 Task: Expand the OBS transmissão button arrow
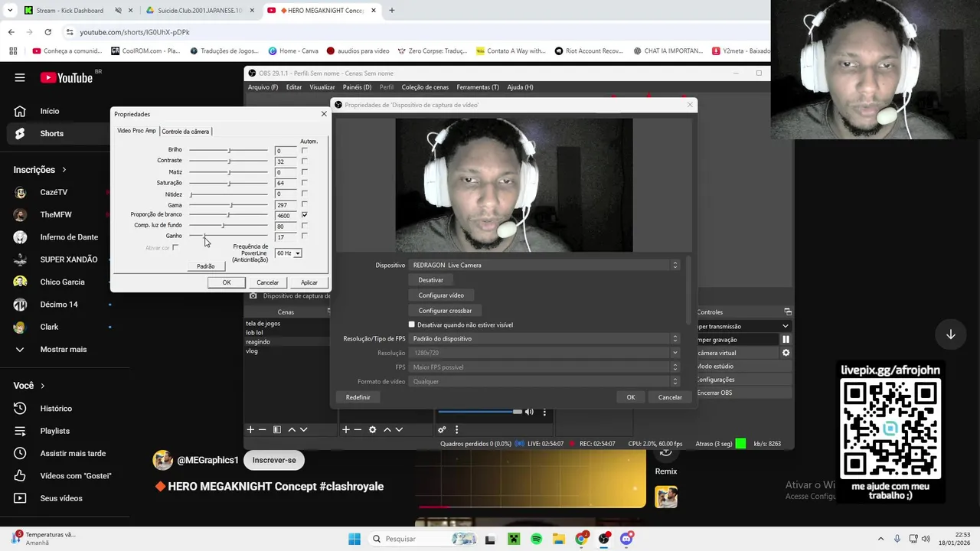[785, 326]
